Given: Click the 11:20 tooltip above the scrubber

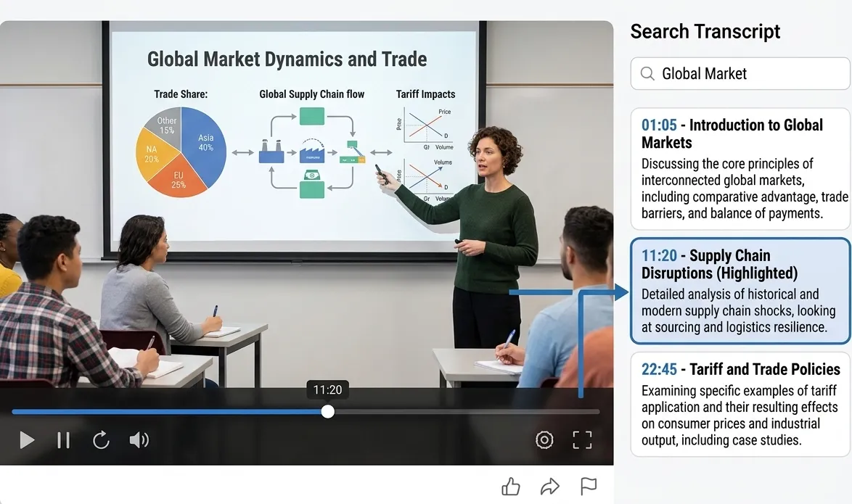Looking at the screenshot, I should 327,389.
